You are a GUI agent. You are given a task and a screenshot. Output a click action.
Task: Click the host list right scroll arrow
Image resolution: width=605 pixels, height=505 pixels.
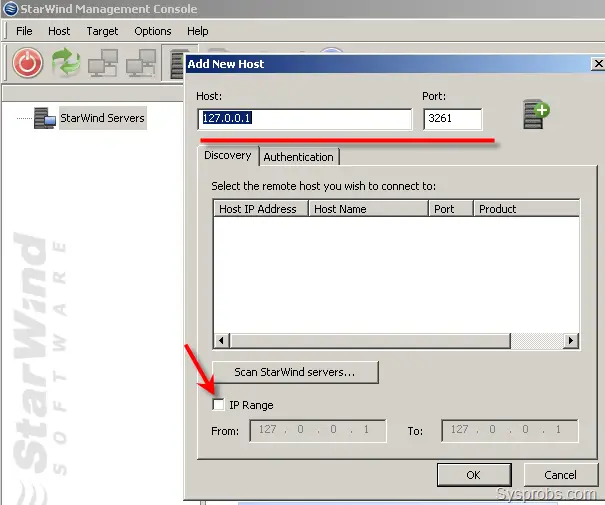pos(571,341)
